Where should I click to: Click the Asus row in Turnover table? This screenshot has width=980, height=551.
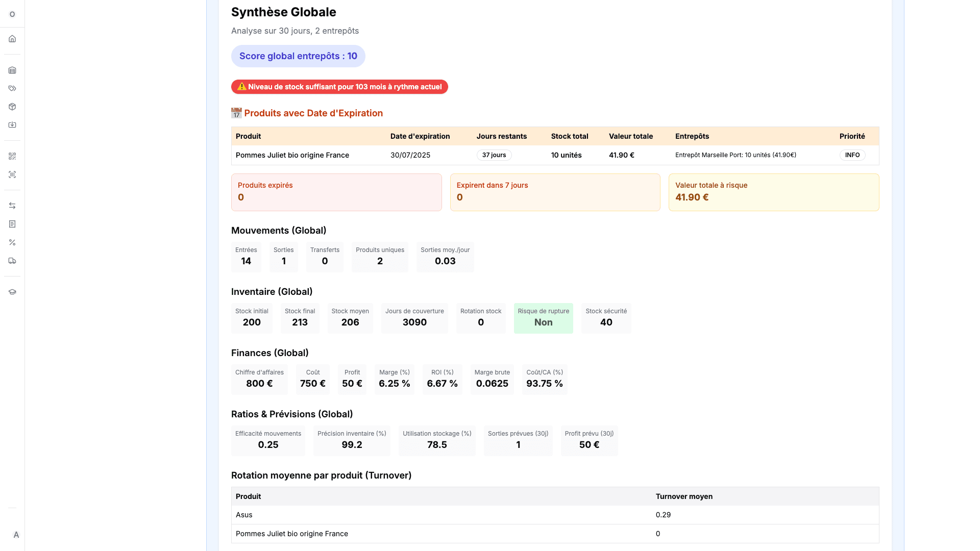[244, 515]
